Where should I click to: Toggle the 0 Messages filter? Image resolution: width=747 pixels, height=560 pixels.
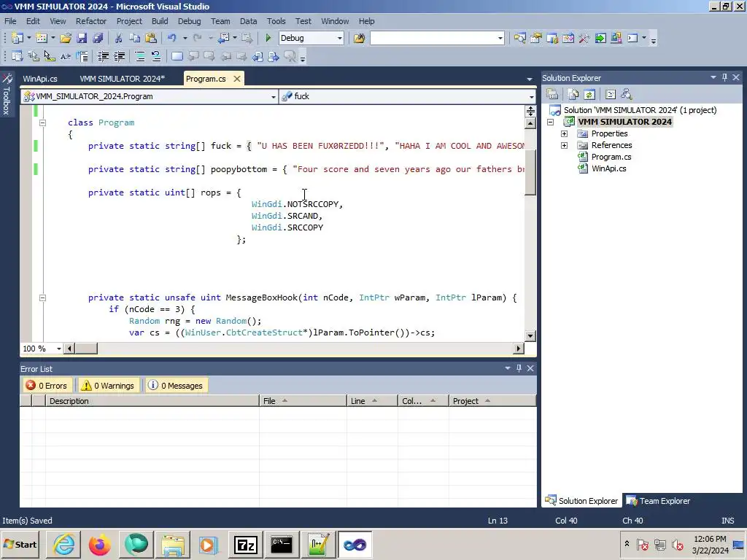pyautogui.click(x=176, y=386)
